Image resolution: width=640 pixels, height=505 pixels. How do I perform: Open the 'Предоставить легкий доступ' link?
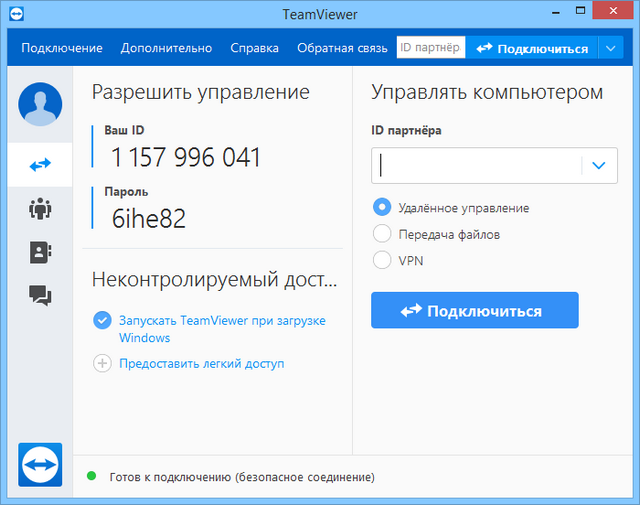(x=202, y=363)
